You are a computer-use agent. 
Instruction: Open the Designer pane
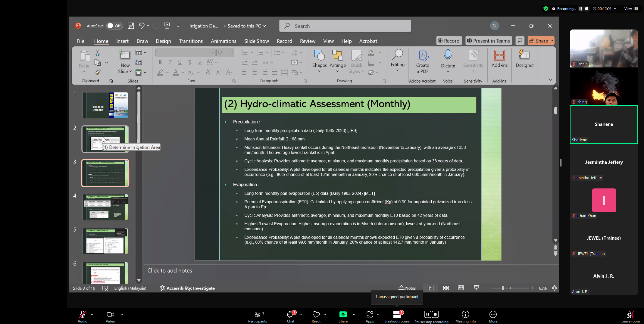(x=525, y=59)
